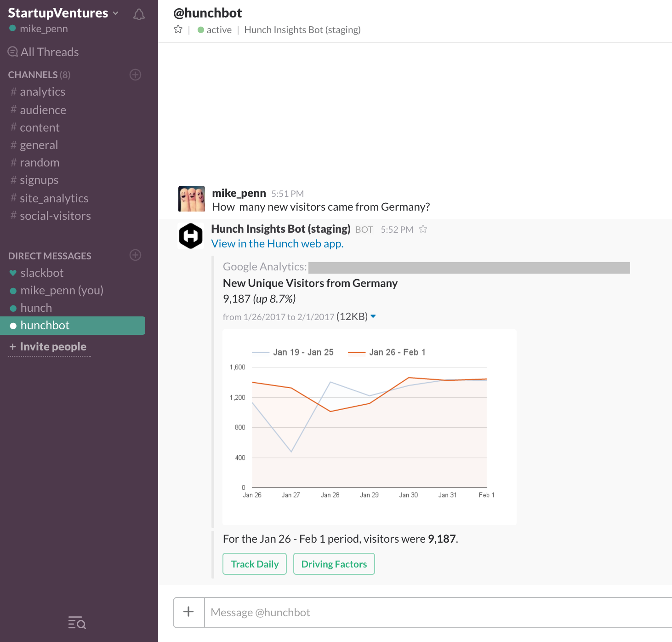This screenshot has width=672, height=642.
Task: Click Invite people in the sidebar
Action: click(x=53, y=347)
